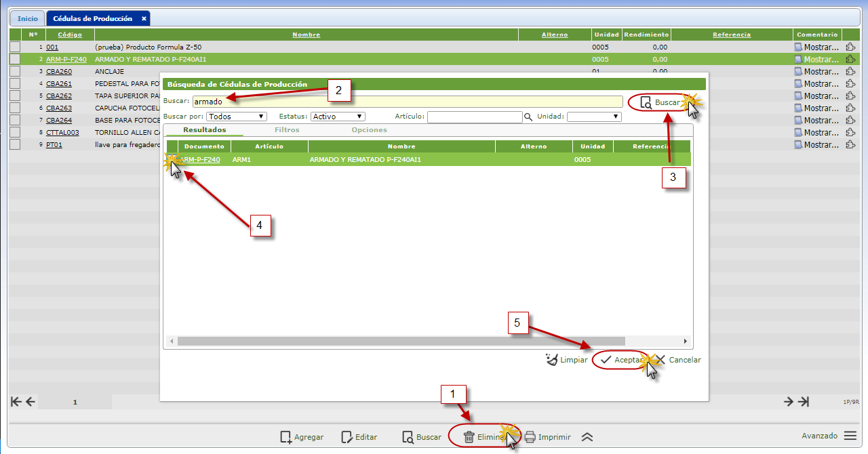
Task: Click the horizontal scrollbar in results
Action: pyautogui.click(x=401, y=341)
